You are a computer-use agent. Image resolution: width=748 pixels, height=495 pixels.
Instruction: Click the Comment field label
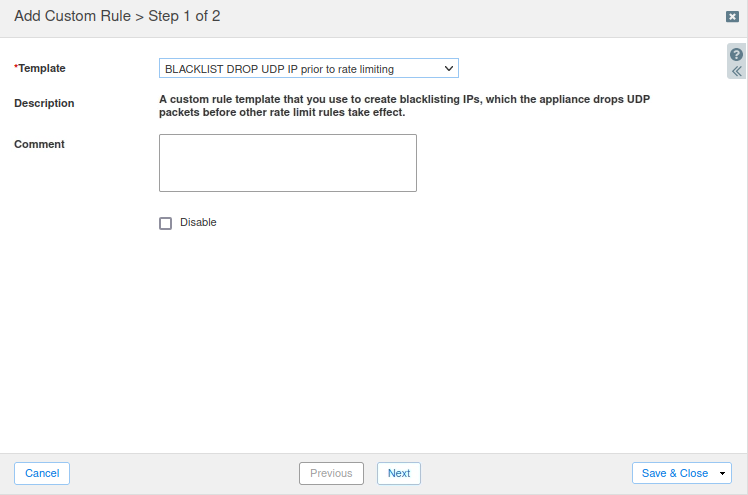pyautogui.click(x=39, y=144)
